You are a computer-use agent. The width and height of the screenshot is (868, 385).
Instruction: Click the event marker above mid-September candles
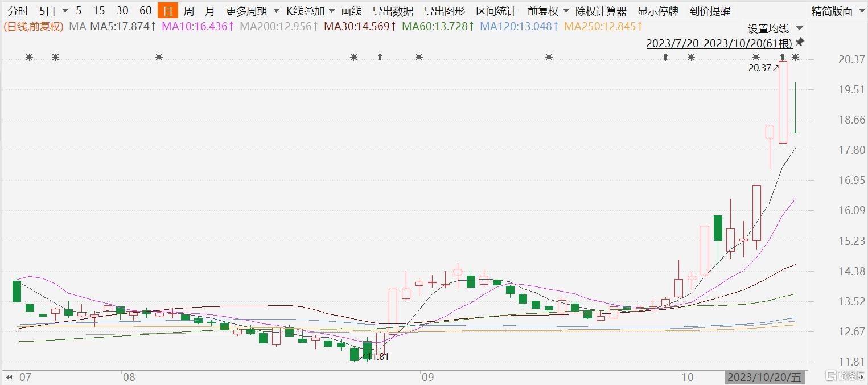(x=549, y=57)
